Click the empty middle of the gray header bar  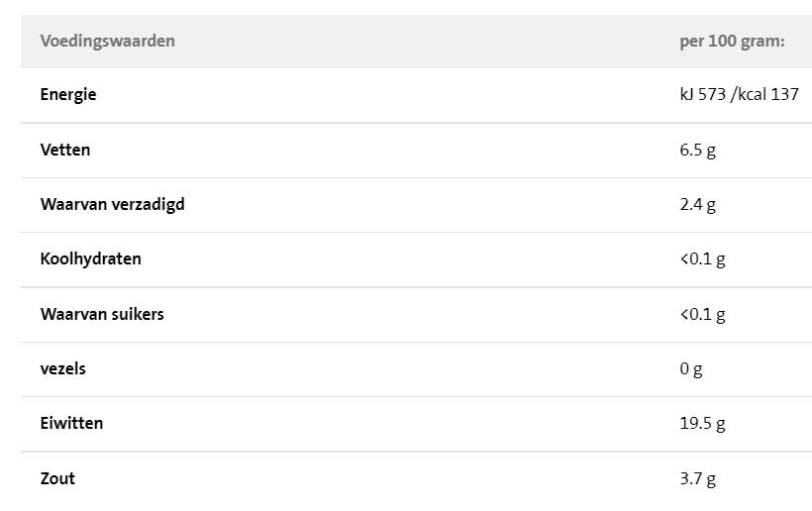tap(416, 41)
